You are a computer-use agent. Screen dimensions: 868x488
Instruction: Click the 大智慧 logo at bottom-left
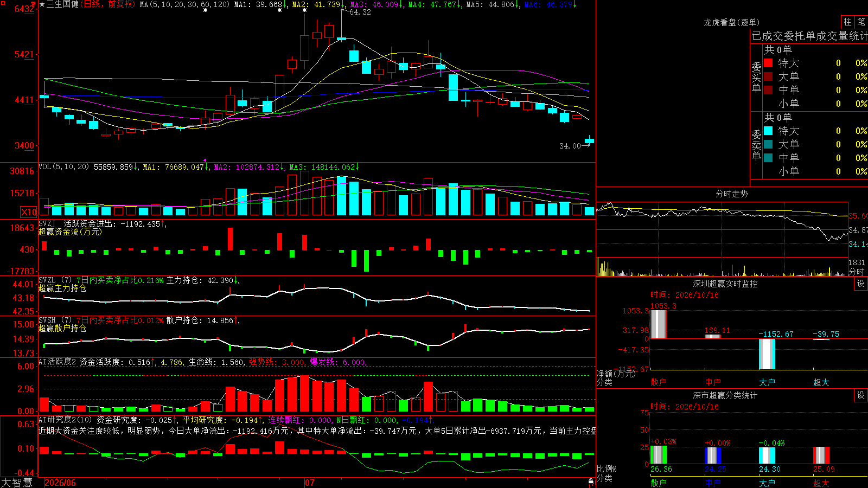[17, 483]
